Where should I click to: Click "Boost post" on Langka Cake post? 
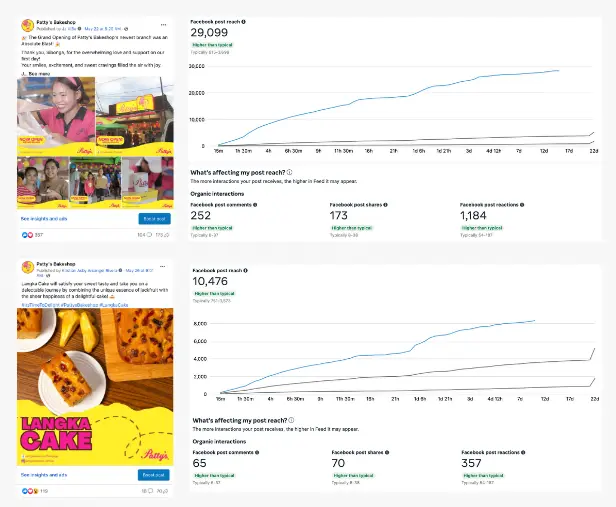click(x=154, y=475)
